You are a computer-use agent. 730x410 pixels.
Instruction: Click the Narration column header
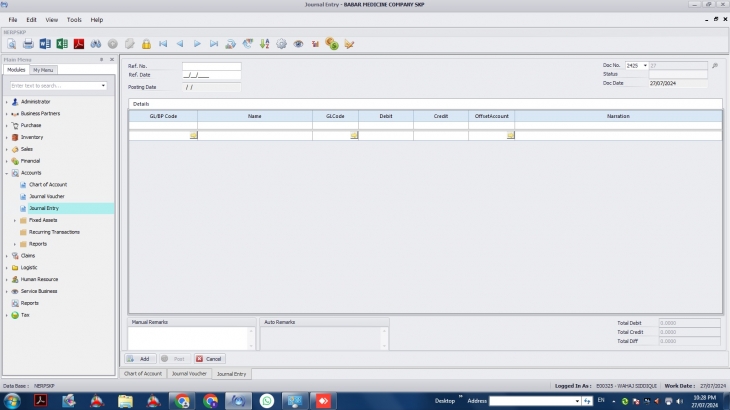tap(618, 116)
